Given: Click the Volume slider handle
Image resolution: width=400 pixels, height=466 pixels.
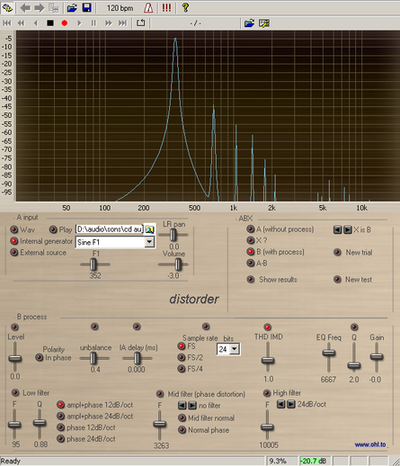Looking at the screenshot, I should click(178, 265).
